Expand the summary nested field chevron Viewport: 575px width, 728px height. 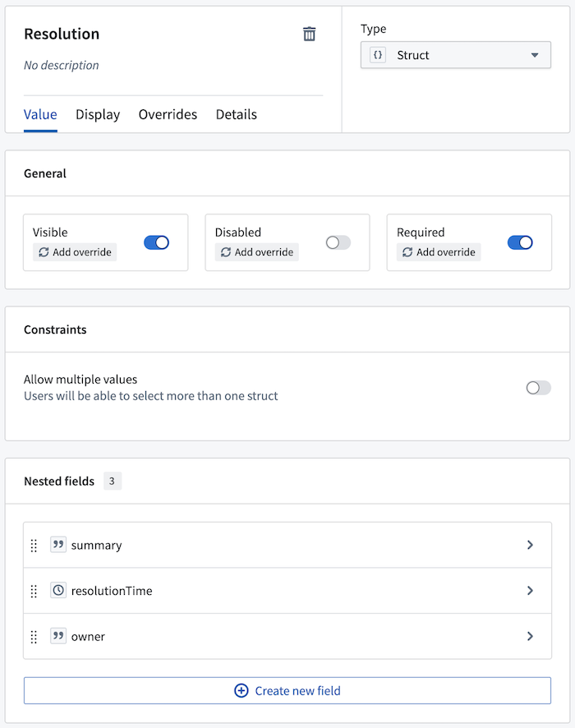530,545
